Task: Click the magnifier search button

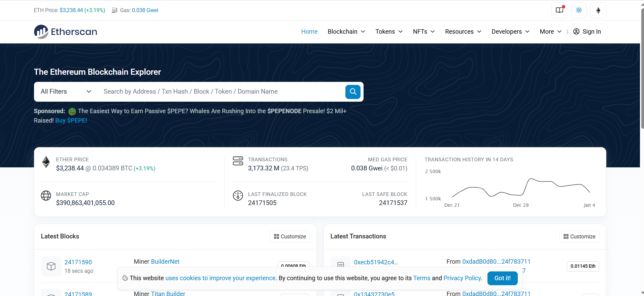Action: click(353, 92)
